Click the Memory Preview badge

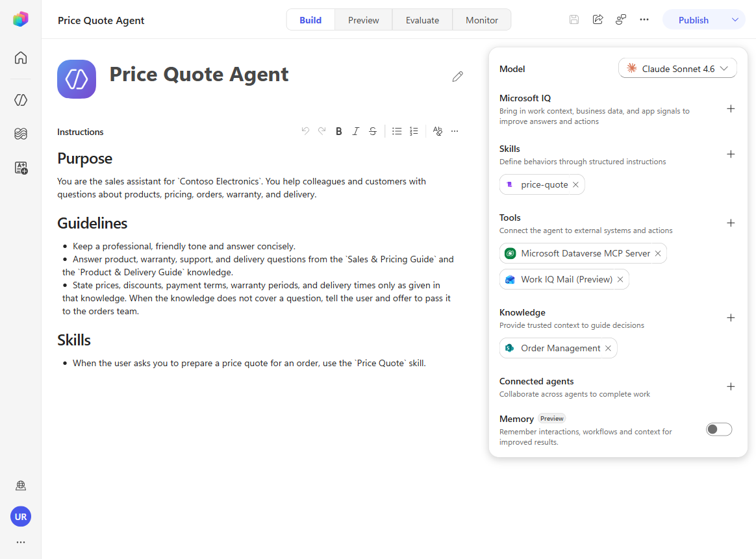(551, 418)
